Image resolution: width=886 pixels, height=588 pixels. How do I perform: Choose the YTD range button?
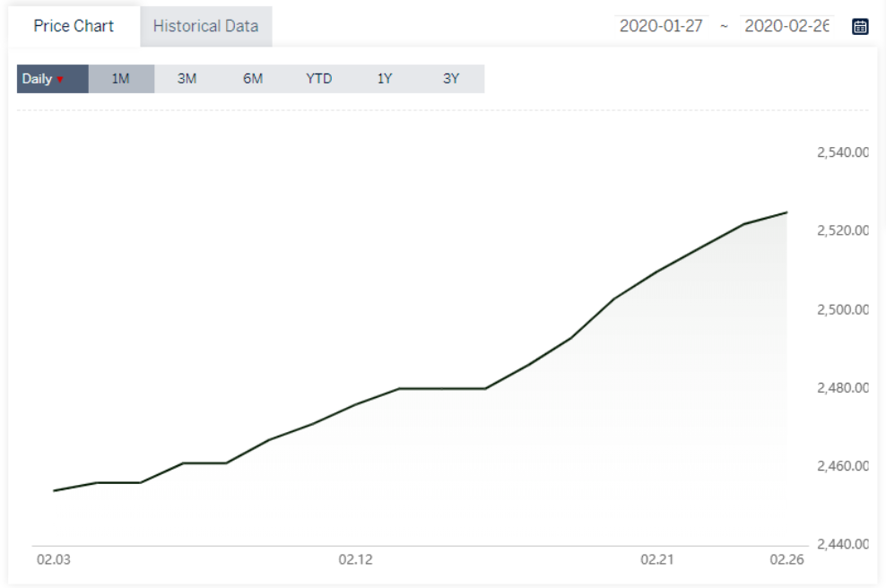click(318, 79)
